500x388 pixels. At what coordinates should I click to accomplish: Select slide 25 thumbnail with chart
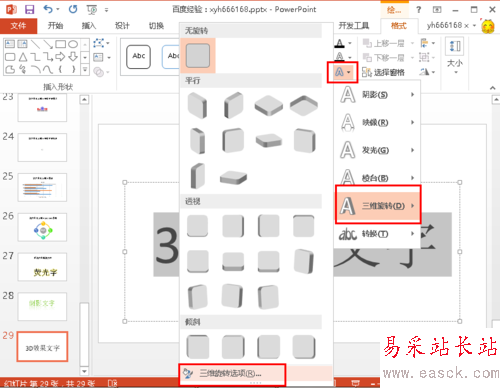pyautogui.click(x=42, y=187)
